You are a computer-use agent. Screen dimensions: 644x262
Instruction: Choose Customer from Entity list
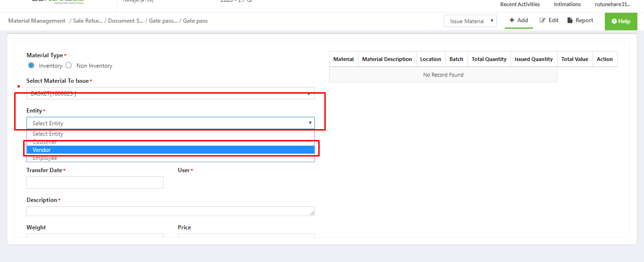click(170, 142)
